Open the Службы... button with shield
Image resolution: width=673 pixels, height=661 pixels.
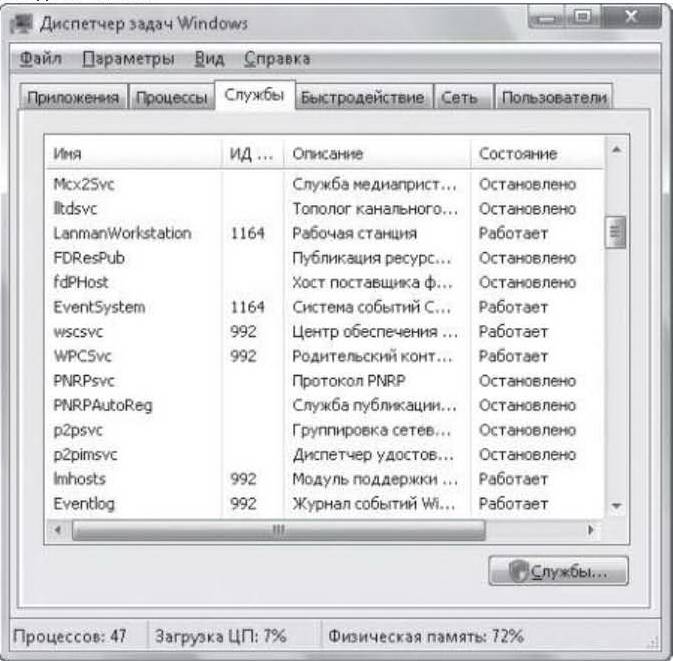click(558, 571)
